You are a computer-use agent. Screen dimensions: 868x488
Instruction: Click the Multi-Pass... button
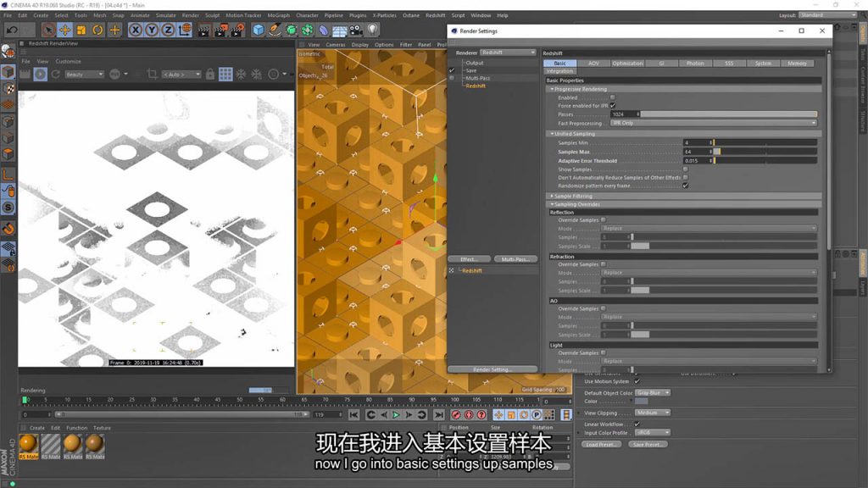(515, 259)
